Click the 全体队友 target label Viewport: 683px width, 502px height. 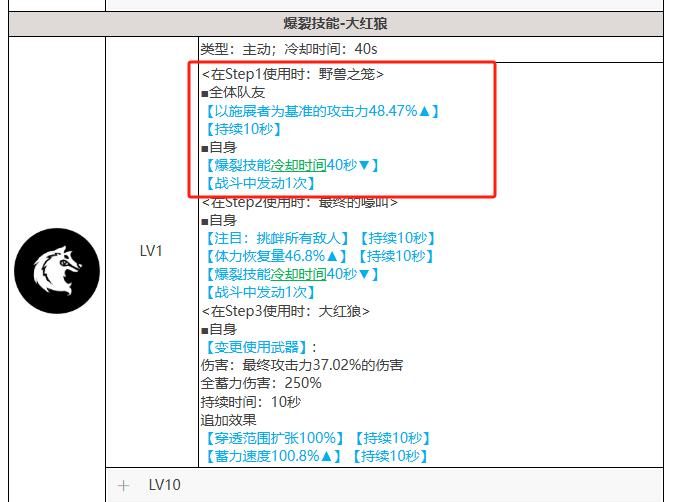[236, 92]
